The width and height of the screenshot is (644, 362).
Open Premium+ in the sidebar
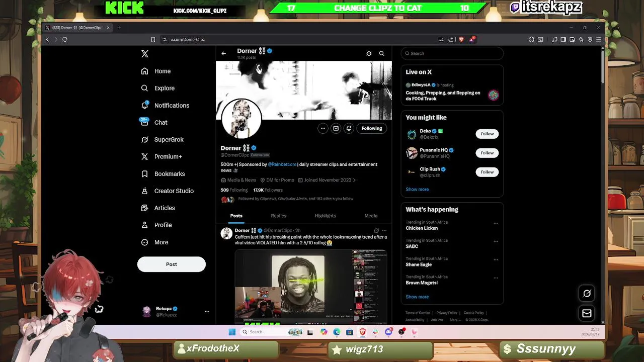point(161,156)
